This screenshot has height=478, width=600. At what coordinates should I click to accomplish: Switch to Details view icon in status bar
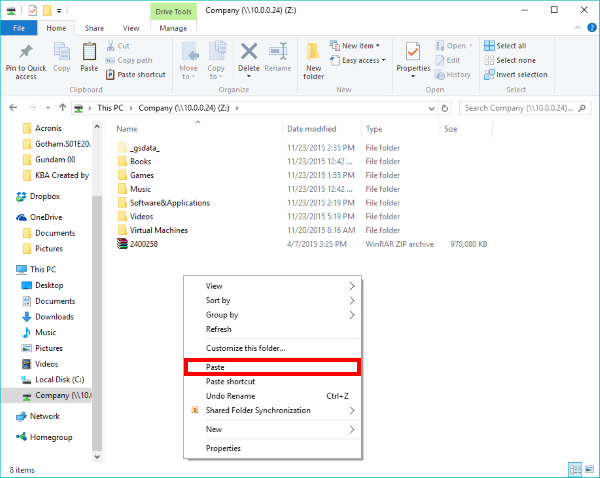tap(575, 469)
